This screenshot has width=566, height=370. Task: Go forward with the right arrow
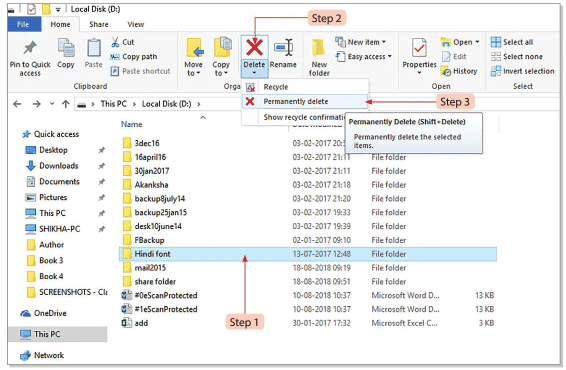pos(36,104)
